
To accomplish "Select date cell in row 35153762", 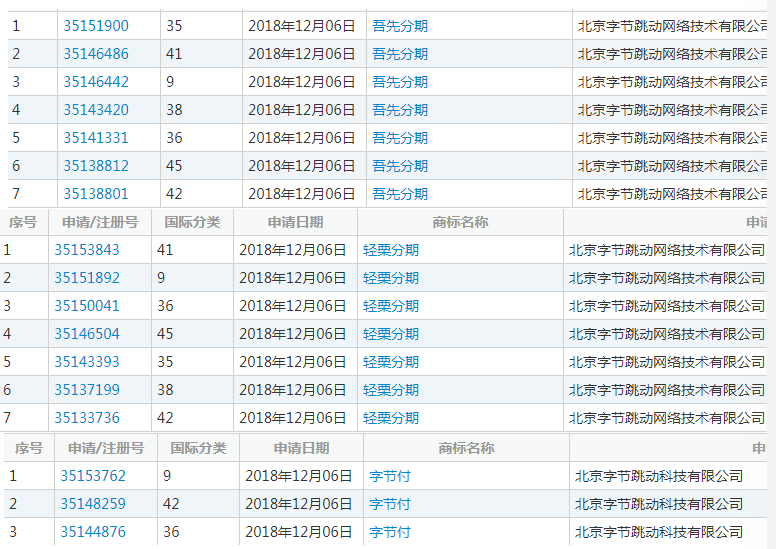I will click(x=299, y=476).
